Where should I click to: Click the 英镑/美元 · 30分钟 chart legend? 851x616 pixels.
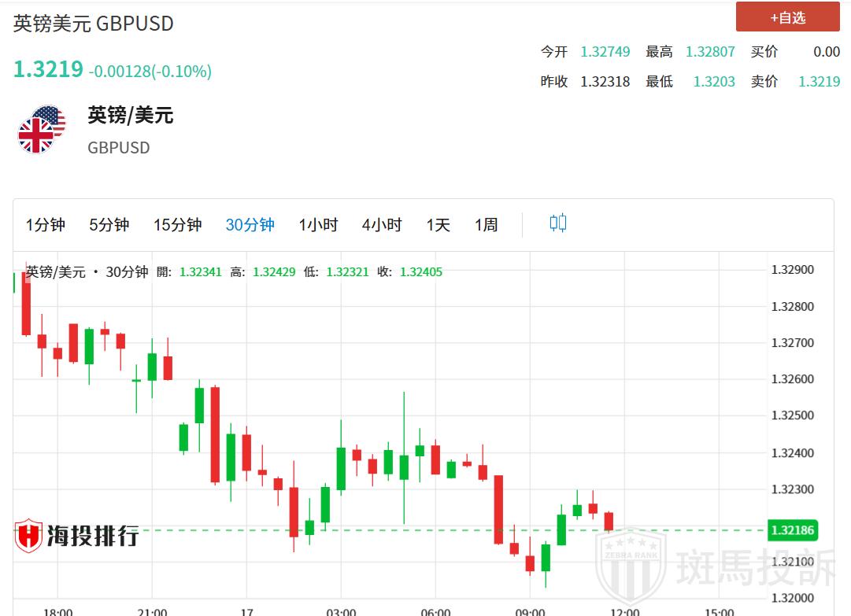[87, 272]
